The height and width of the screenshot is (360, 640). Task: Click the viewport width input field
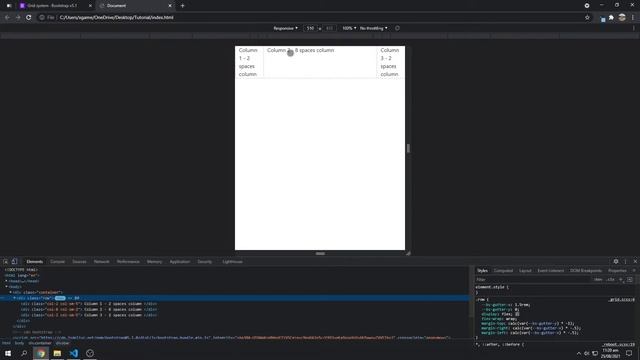pos(311,28)
